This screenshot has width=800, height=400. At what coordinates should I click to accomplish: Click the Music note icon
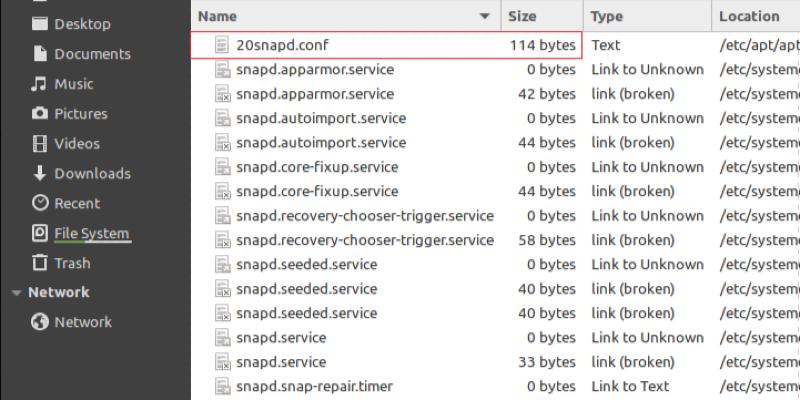pos(40,83)
